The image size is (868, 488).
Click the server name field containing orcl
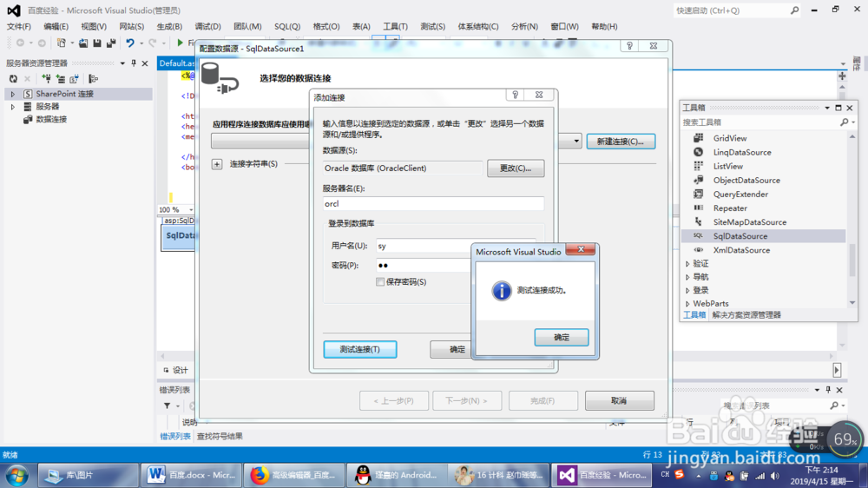point(433,203)
